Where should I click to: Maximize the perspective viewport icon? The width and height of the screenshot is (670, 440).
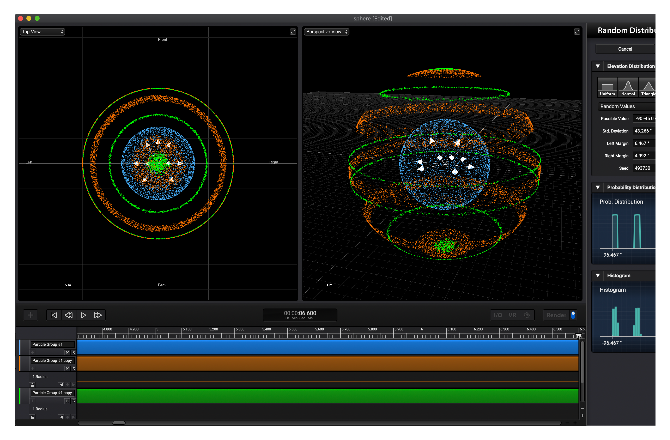(x=576, y=32)
